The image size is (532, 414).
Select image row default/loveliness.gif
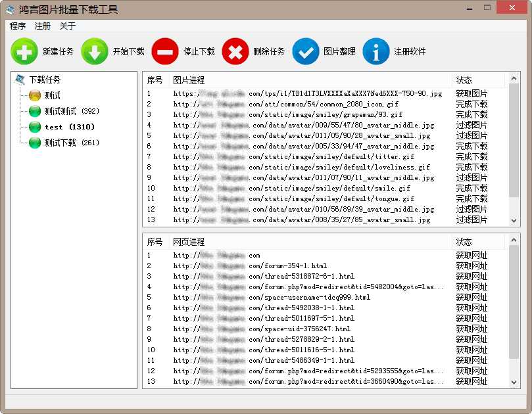326,167
